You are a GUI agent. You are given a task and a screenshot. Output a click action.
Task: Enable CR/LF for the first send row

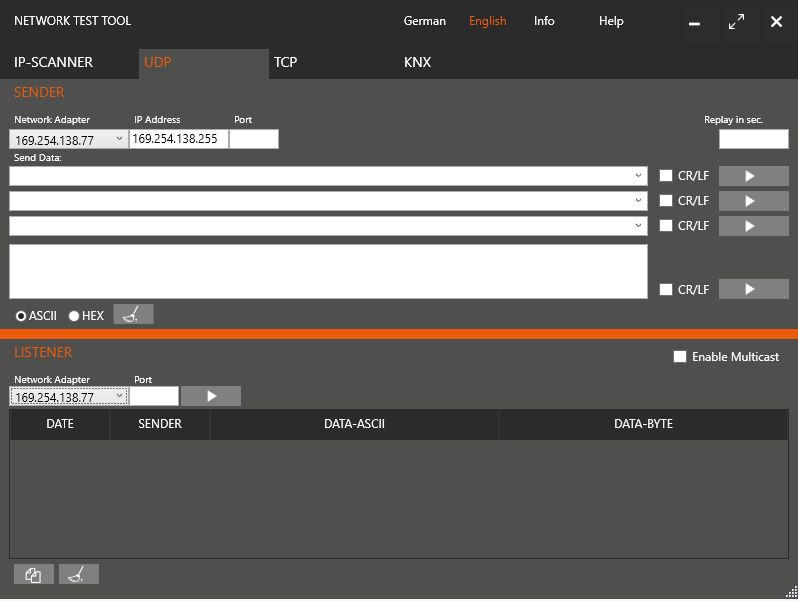coord(666,176)
